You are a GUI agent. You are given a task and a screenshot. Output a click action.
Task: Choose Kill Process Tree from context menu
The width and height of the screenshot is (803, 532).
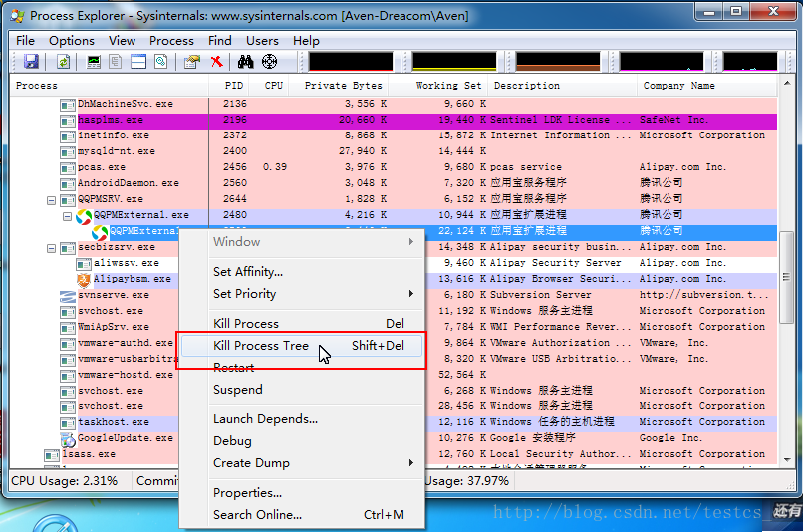point(302,346)
